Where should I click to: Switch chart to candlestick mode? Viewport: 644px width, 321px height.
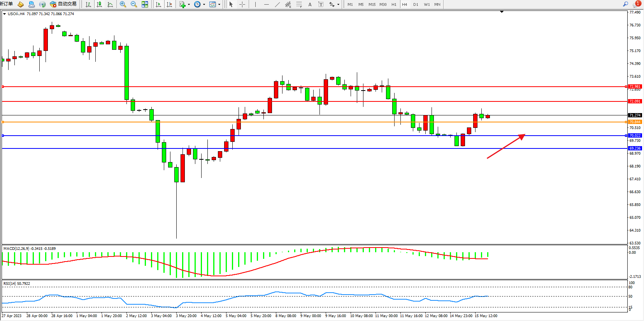[99, 4]
